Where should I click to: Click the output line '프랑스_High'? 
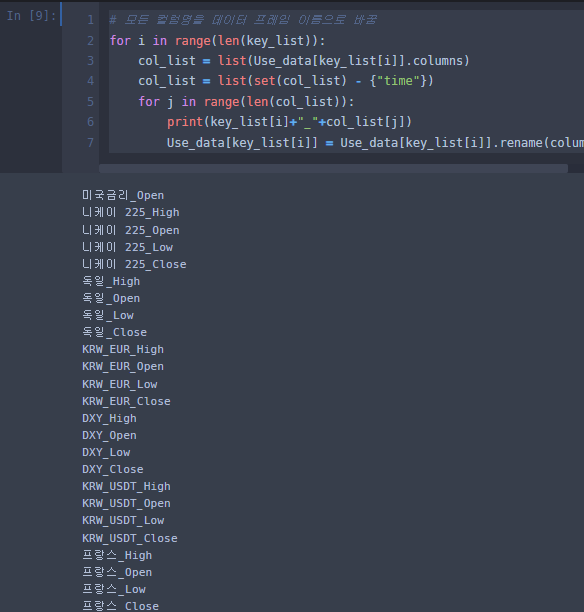(117, 555)
